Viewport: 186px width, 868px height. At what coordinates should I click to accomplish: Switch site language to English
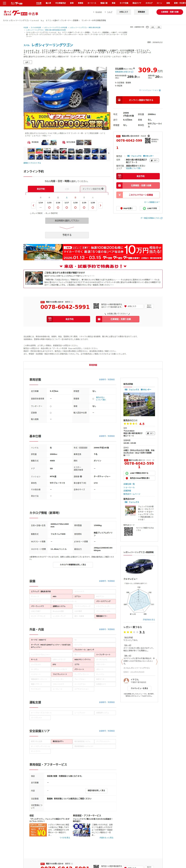99,12
